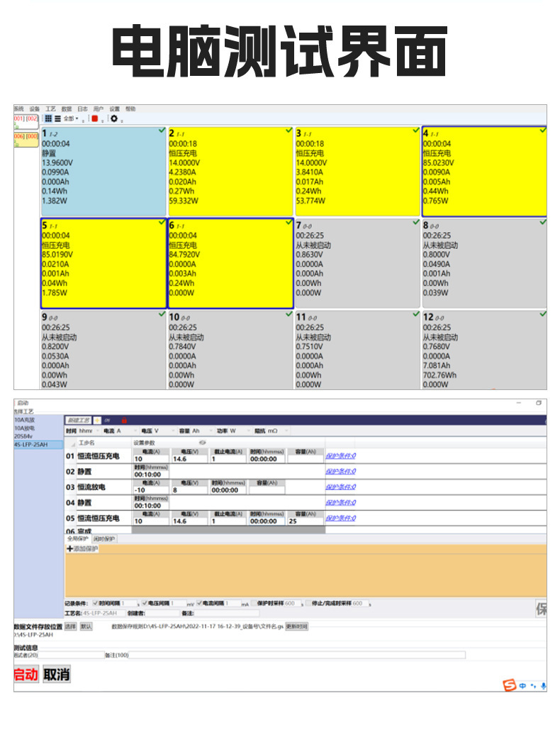Select channel 3 tile showing 3.8410A
The height and width of the screenshot is (744, 560).
coord(357,172)
